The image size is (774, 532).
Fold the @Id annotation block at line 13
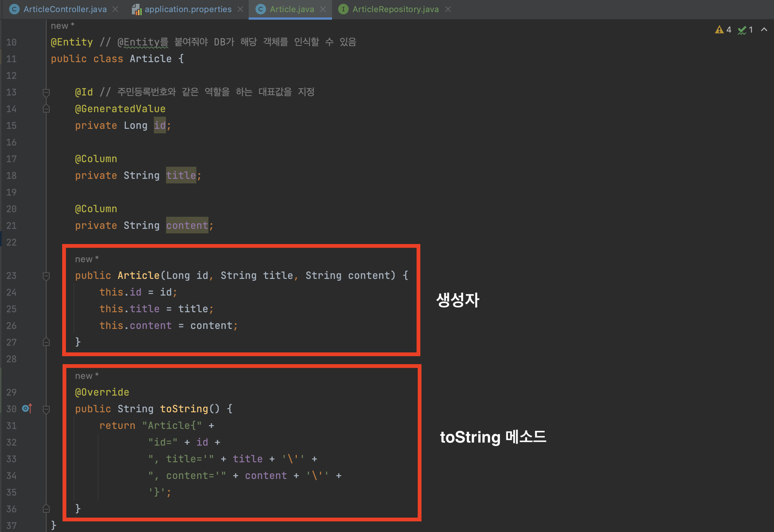(x=46, y=92)
